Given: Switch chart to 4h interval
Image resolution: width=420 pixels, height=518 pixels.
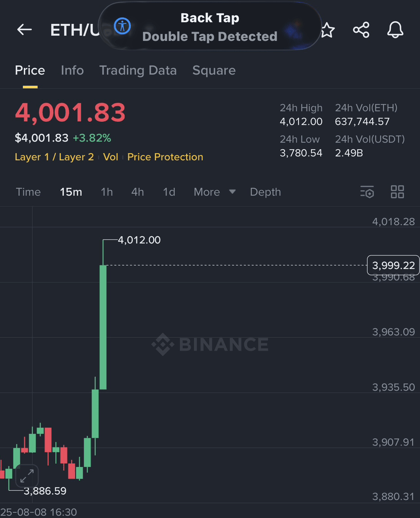Looking at the screenshot, I should click(137, 192).
